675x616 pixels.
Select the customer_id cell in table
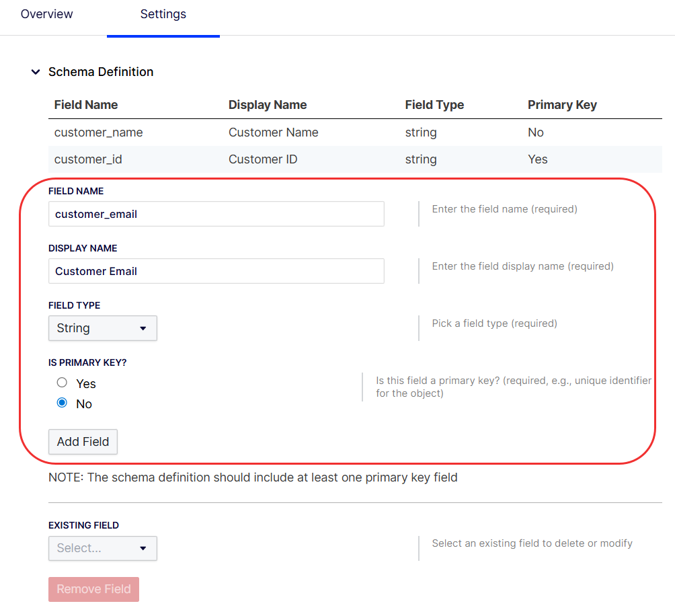88,159
